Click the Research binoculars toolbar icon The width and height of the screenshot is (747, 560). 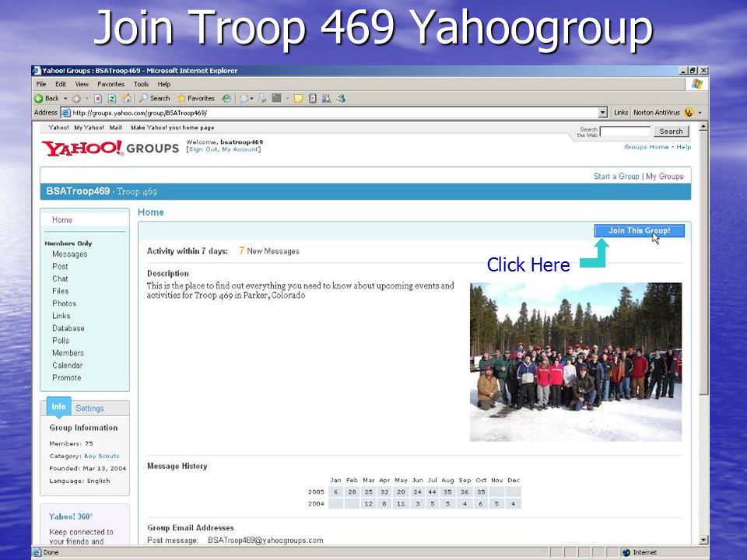pos(326,99)
